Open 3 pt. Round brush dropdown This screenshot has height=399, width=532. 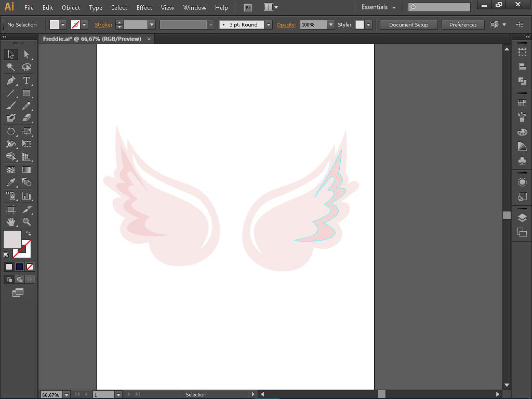tap(269, 25)
